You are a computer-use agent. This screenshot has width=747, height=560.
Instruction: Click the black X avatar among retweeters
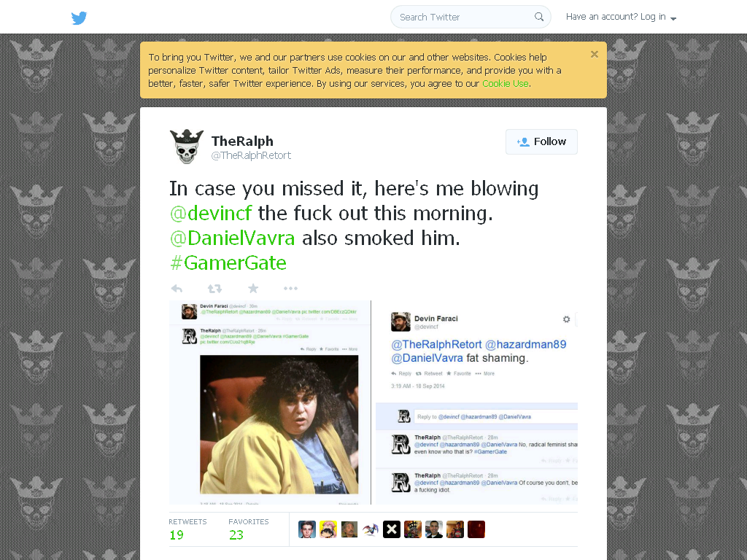[392, 529]
